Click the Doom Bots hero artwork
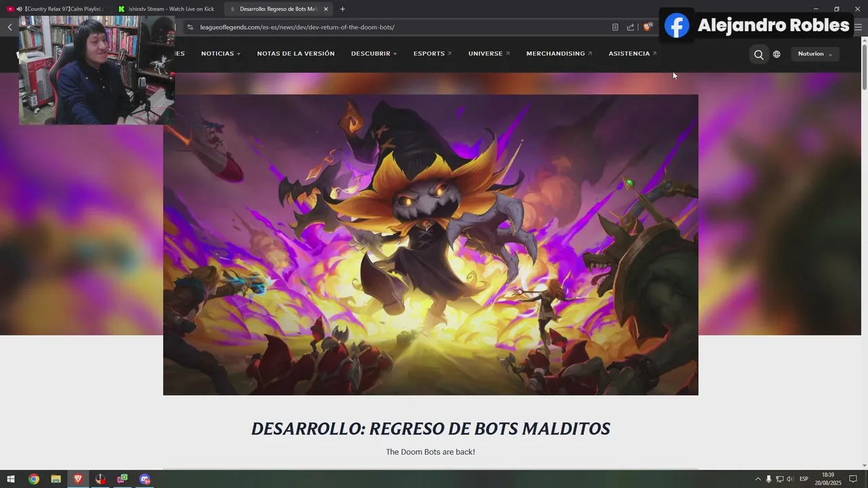This screenshot has width=868, height=488. pyautogui.click(x=431, y=245)
